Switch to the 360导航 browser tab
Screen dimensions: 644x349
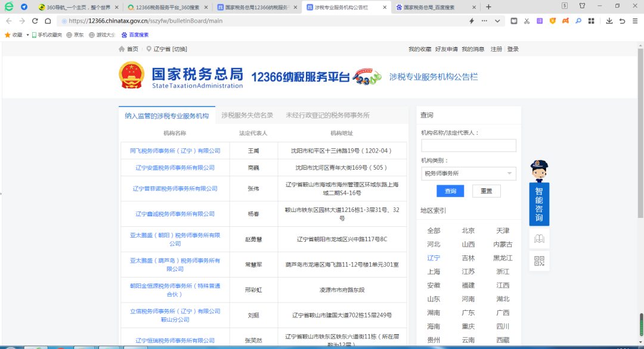[x=78, y=7]
